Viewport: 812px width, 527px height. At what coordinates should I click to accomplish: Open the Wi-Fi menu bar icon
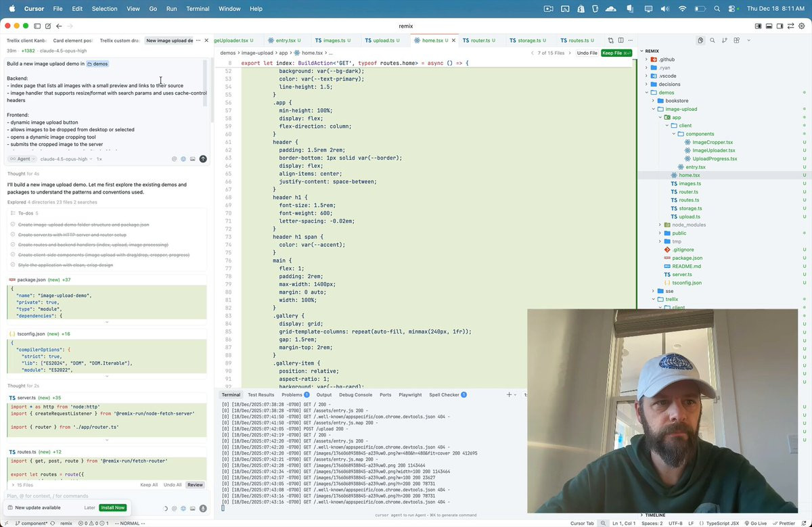[682, 9]
